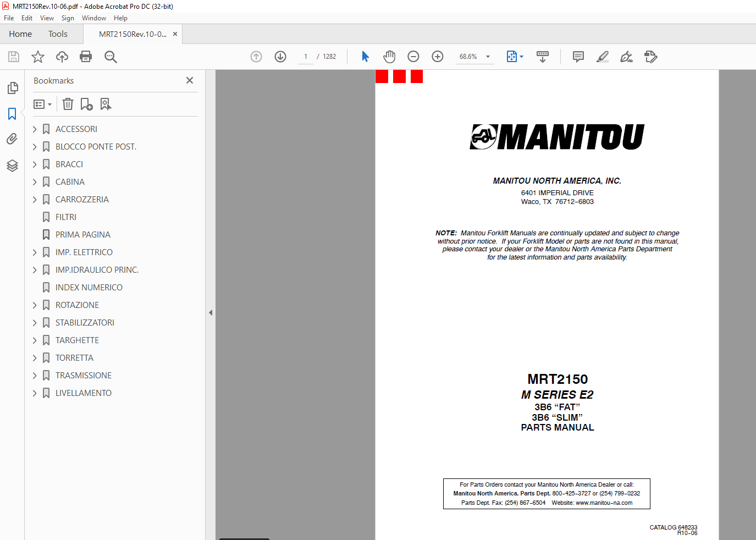Expand the IMP. ELETTRICO bookmark
Screen dimensions: 756x540
pyautogui.click(x=35, y=252)
